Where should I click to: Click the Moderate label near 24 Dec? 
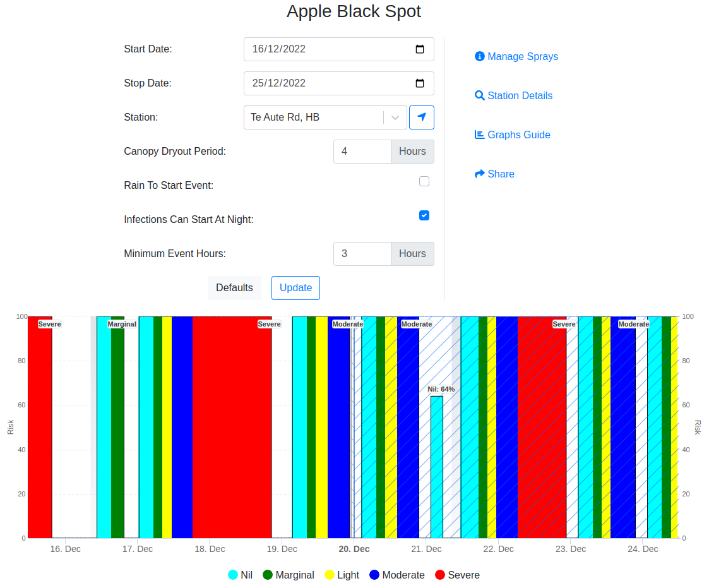(633, 324)
